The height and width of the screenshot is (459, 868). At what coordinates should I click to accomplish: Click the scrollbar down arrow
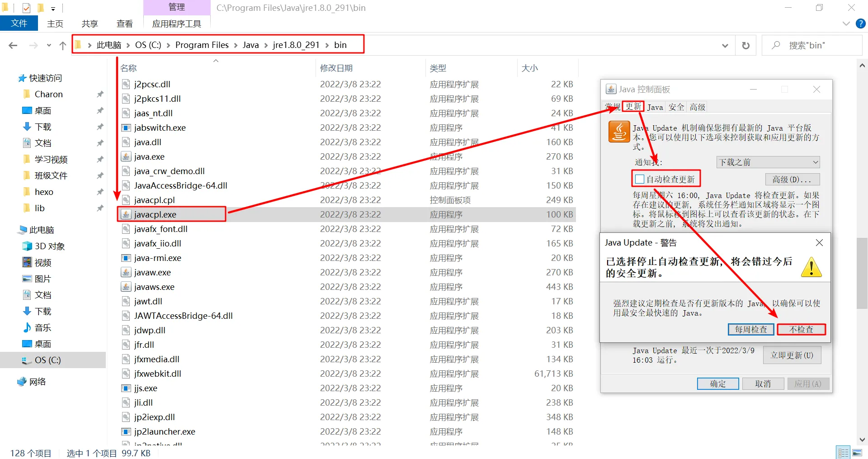coord(862,440)
